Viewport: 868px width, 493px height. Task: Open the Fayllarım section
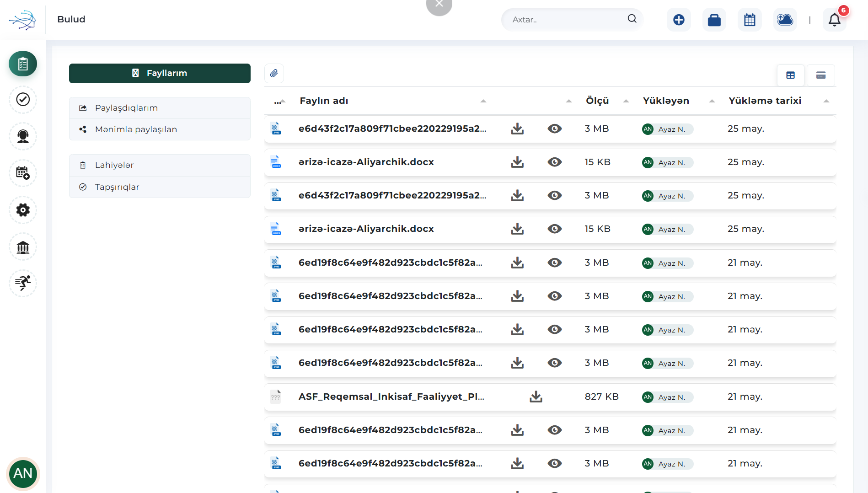point(160,73)
